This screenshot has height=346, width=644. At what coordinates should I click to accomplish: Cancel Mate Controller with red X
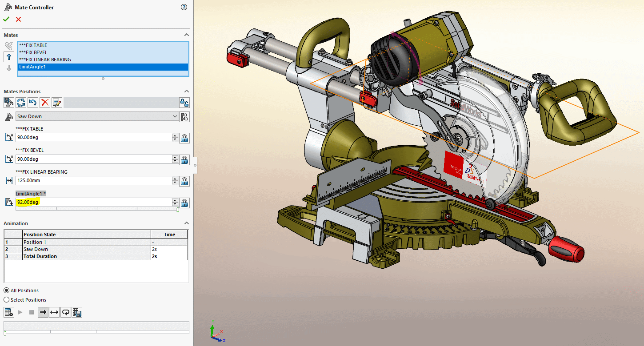[18, 19]
